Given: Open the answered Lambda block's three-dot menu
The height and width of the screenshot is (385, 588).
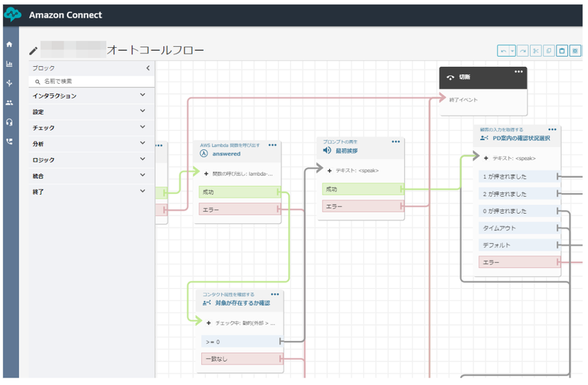Looking at the screenshot, I should click(273, 145).
